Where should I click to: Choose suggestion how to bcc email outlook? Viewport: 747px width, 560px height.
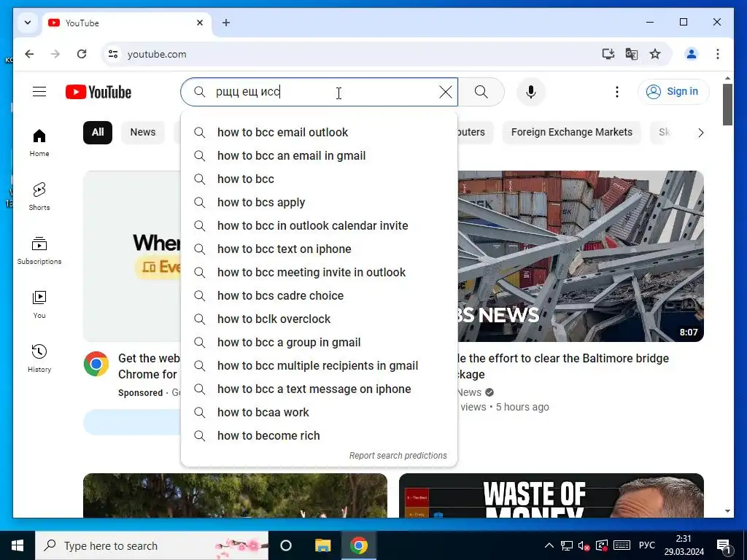pos(320,133)
